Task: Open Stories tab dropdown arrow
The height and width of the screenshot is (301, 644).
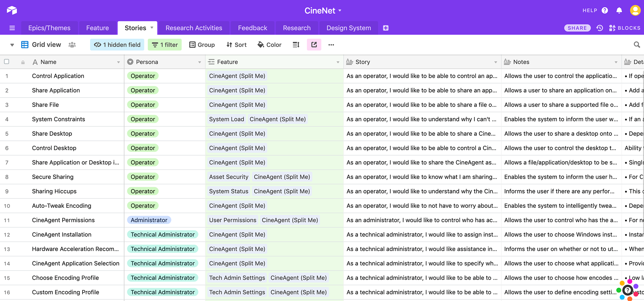Action: coord(152,27)
